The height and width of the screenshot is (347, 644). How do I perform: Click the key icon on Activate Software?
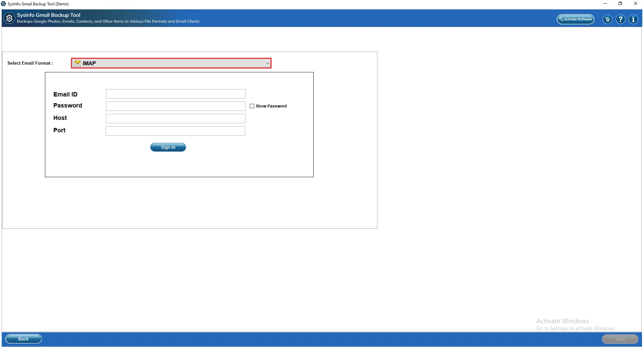(561, 19)
